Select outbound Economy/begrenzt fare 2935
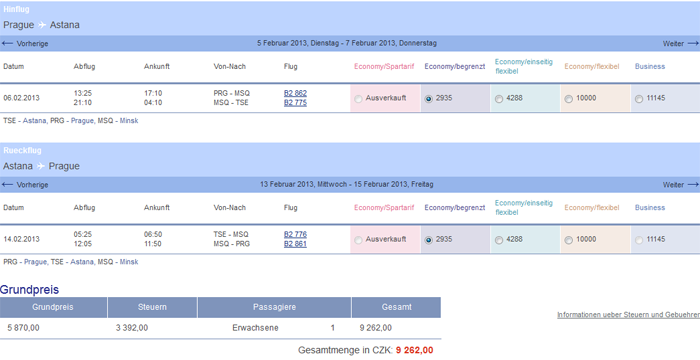 pyautogui.click(x=428, y=99)
